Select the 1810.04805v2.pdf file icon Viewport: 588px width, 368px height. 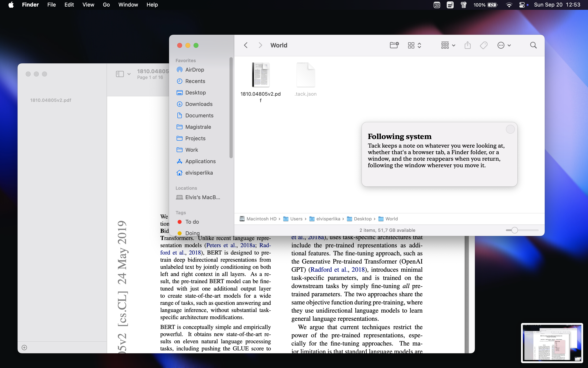261,75
